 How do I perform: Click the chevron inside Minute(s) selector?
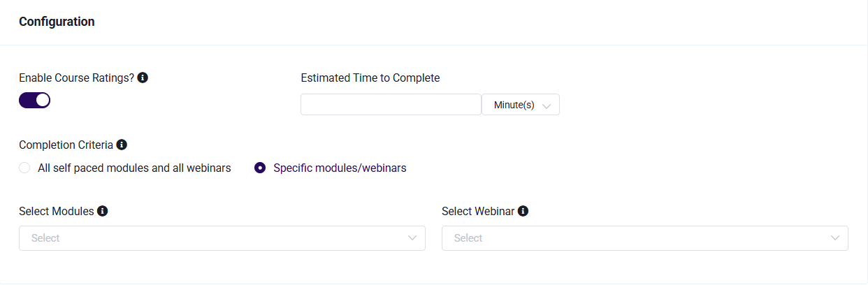coord(547,105)
